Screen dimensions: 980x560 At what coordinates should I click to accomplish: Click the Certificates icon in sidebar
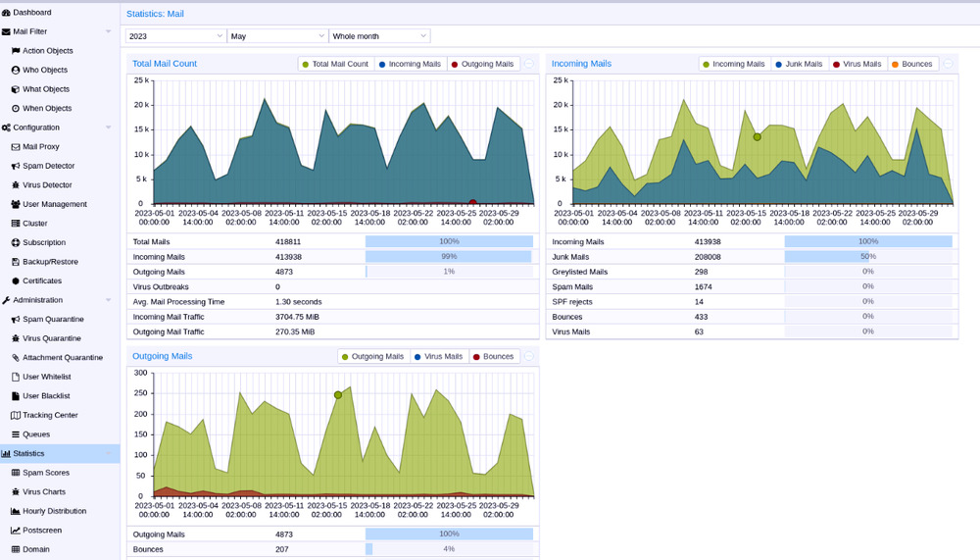coord(16,280)
